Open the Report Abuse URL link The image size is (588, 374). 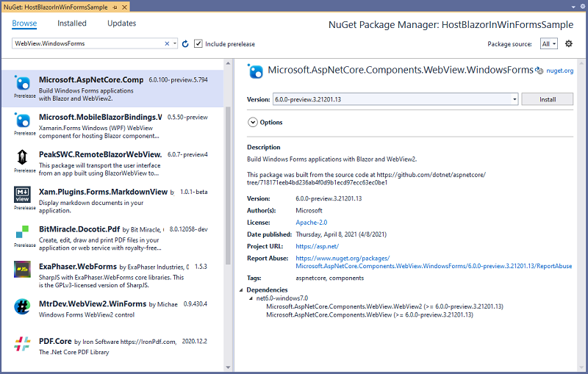point(434,262)
